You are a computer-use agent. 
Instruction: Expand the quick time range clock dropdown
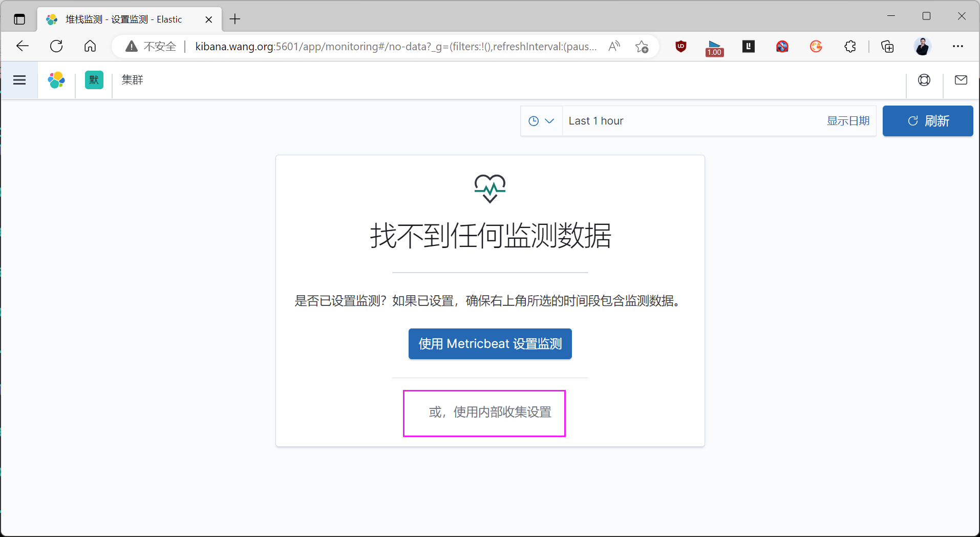[541, 121]
